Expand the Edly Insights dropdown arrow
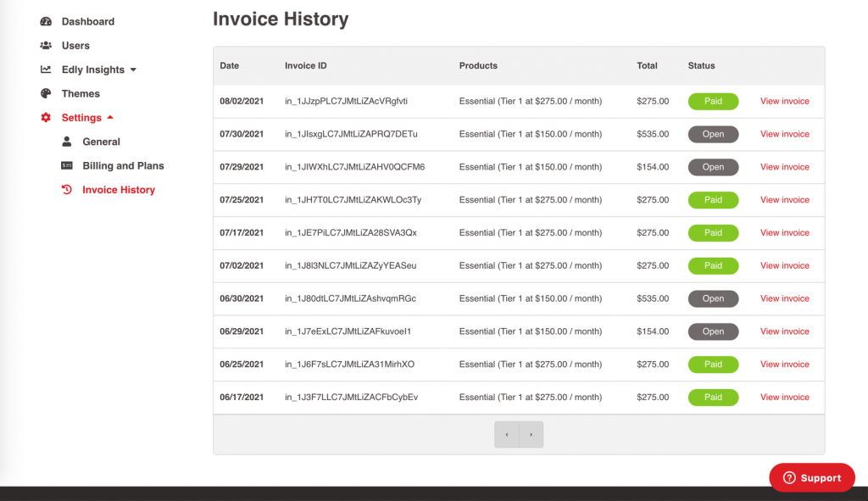868x501 pixels. point(133,70)
